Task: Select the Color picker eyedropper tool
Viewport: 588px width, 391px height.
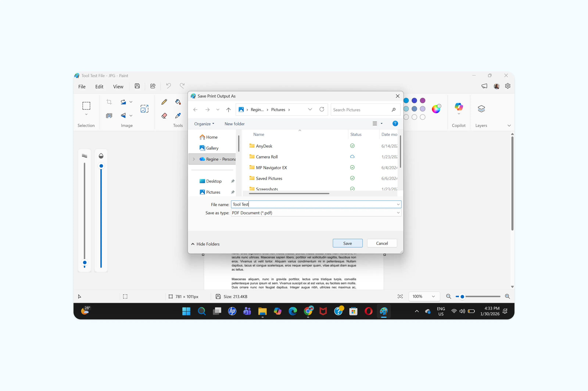Action: click(178, 115)
